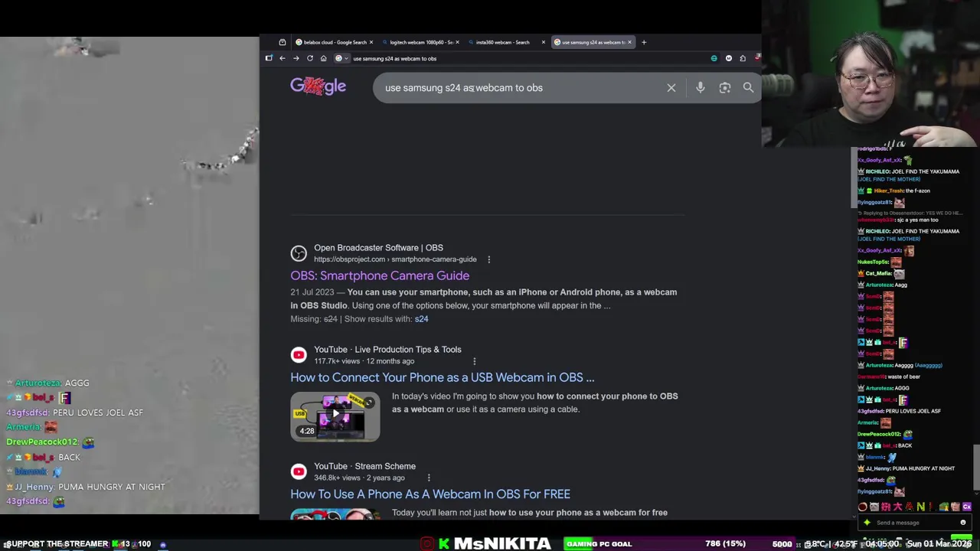Image resolution: width=980 pixels, height=551 pixels.
Task: Open the chat emote picker smiley icon
Action: (962, 523)
